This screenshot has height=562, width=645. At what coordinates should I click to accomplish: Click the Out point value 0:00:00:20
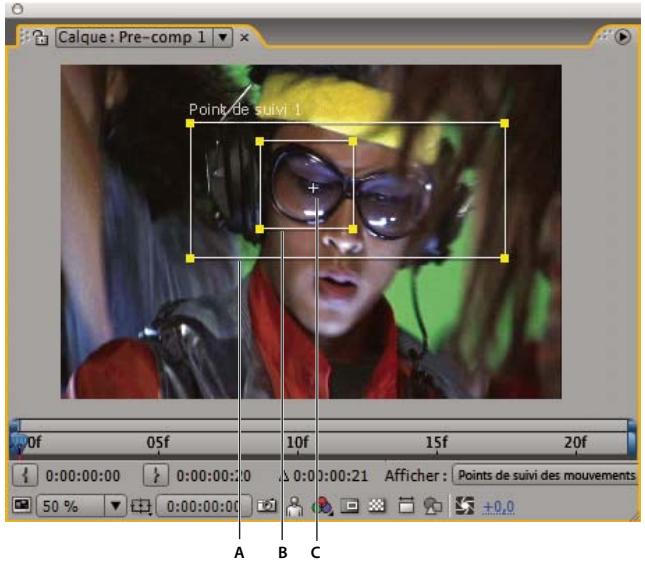coord(213,476)
